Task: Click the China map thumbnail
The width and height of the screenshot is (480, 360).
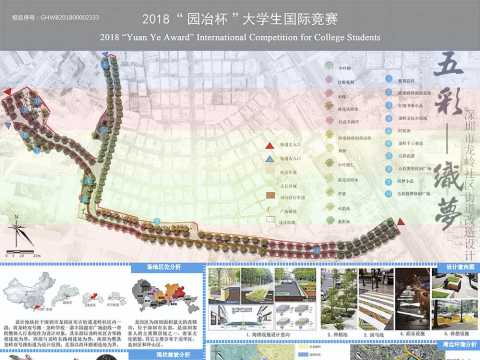Action: tap(28, 291)
